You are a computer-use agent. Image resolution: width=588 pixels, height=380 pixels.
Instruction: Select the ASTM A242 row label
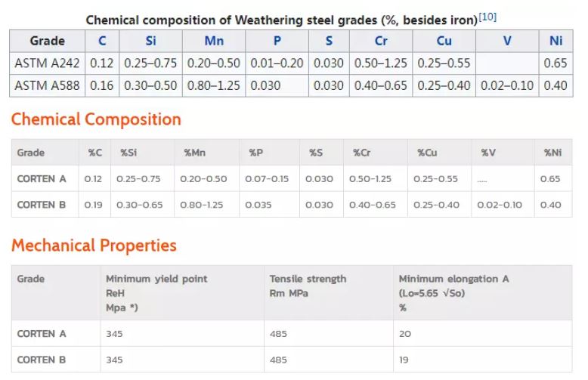pos(47,63)
